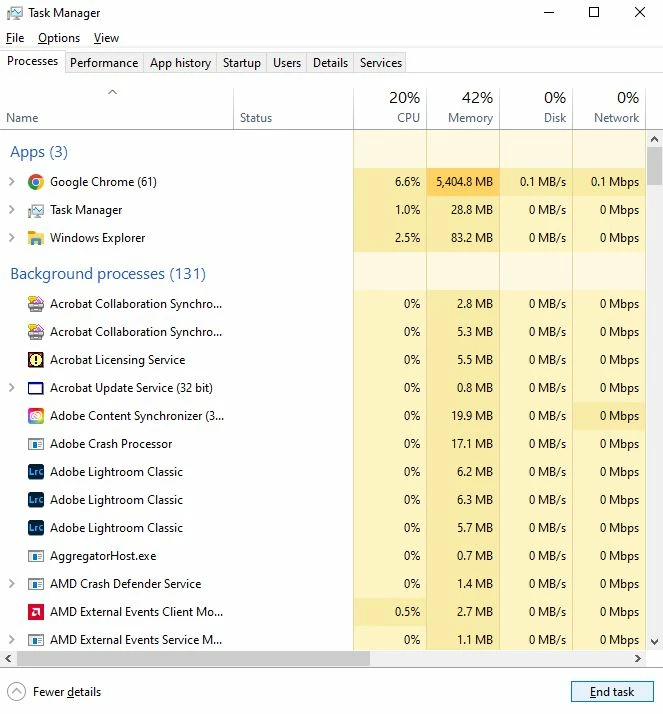This screenshot has height=714, width=663.
Task: Click the AMD Crash Defender Service icon
Action: coord(36,584)
